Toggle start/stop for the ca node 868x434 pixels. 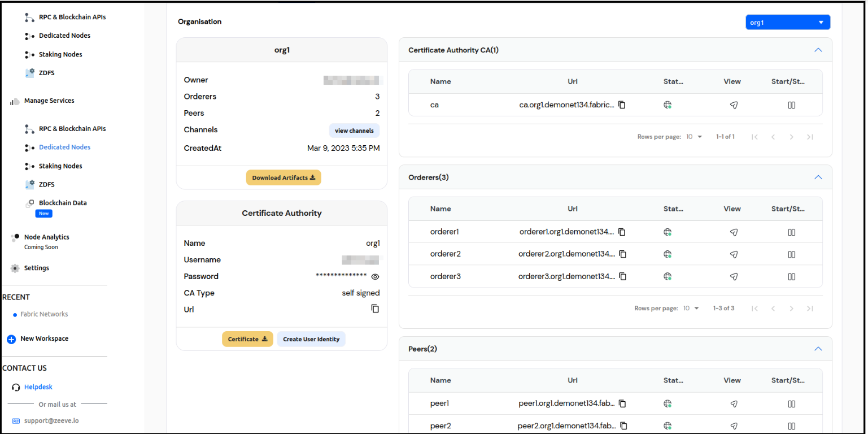point(791,105)
